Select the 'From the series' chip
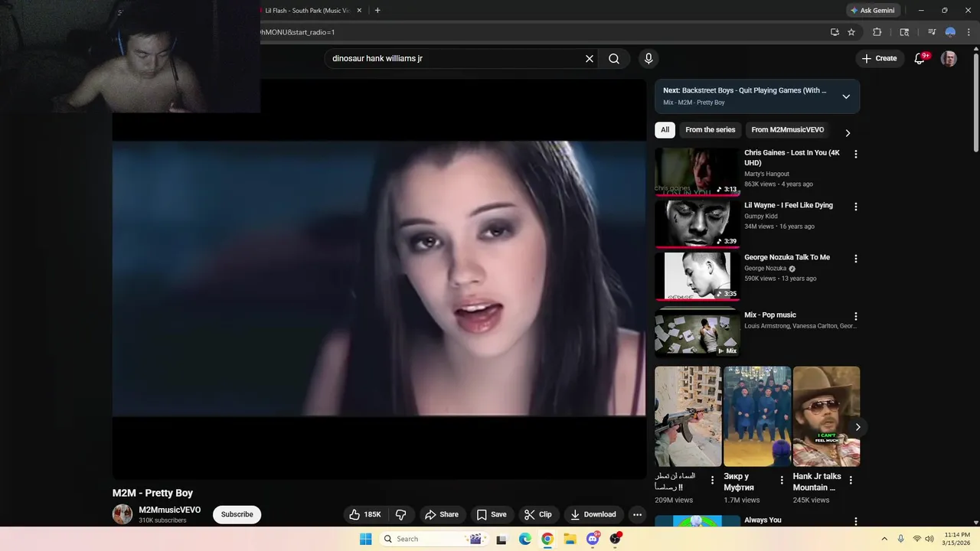Image resolution: width=980 pixels, height=551 pixels. (710, 130)
